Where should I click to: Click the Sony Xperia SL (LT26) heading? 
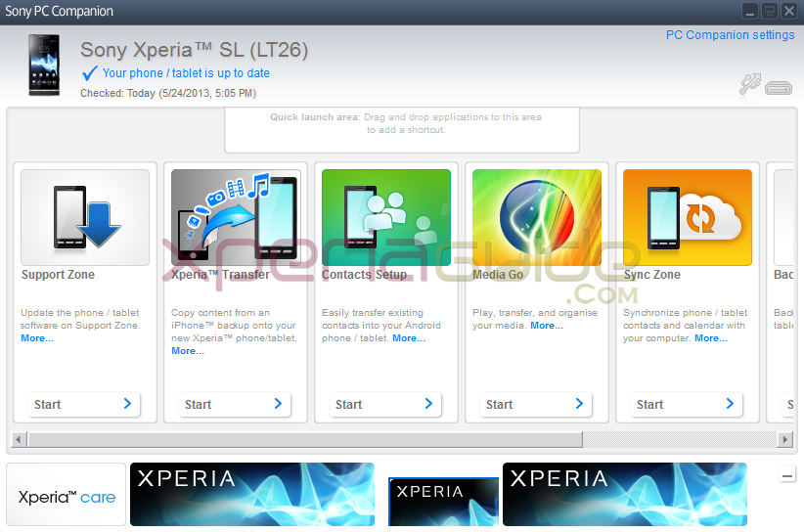click(195, 50)
